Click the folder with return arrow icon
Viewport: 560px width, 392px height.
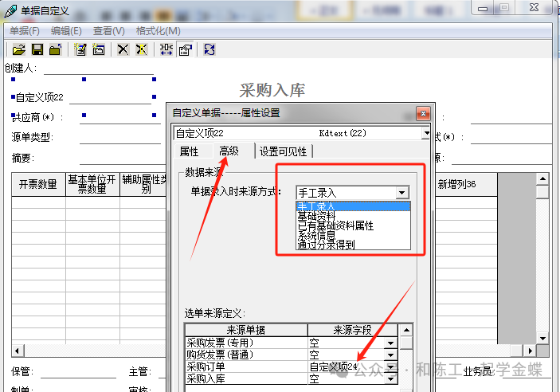[x=55, y=49]
